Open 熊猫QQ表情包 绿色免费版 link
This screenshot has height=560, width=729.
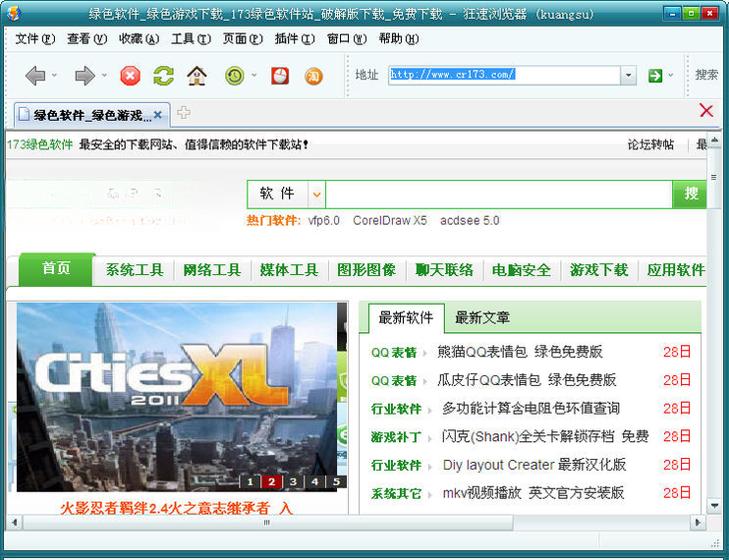(520, 352)
